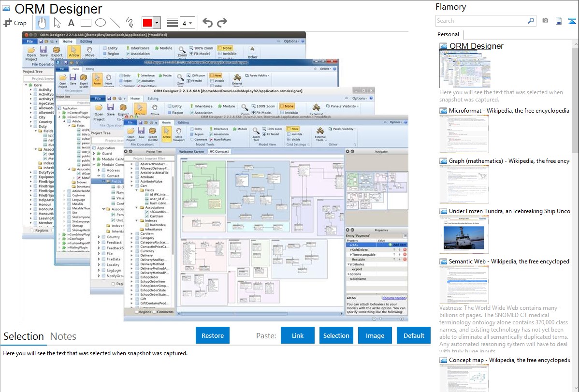Image resolution: width=579 pixels, height=392 pixels.
Task: Click the documentation link in actAs help
Action: point(394,298)
